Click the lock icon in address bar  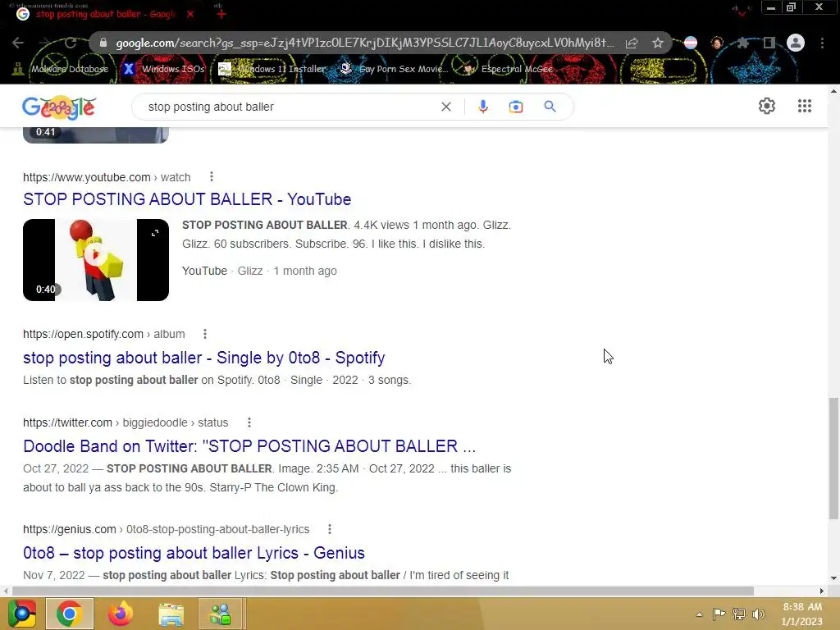[103, 43]
